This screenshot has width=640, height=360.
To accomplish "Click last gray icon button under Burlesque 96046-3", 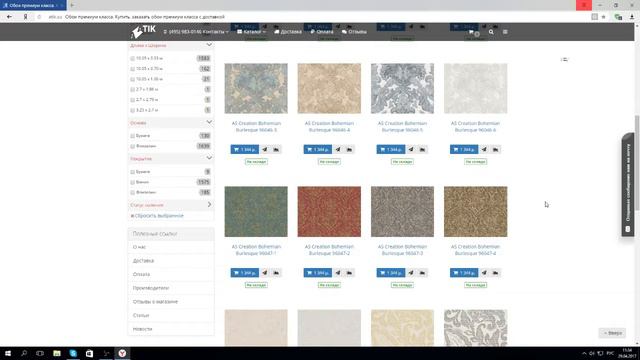I will (x=276, y=149).
